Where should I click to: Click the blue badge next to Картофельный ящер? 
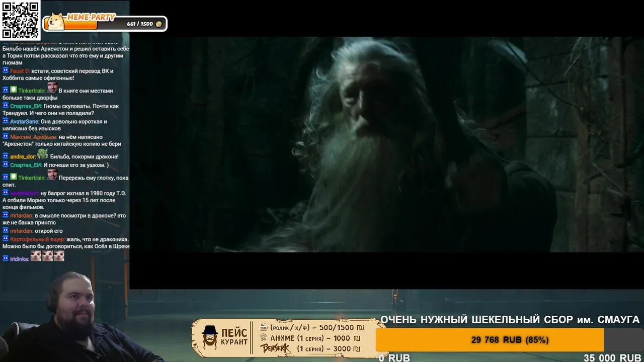pyautogui.click(x=6, y=239)
